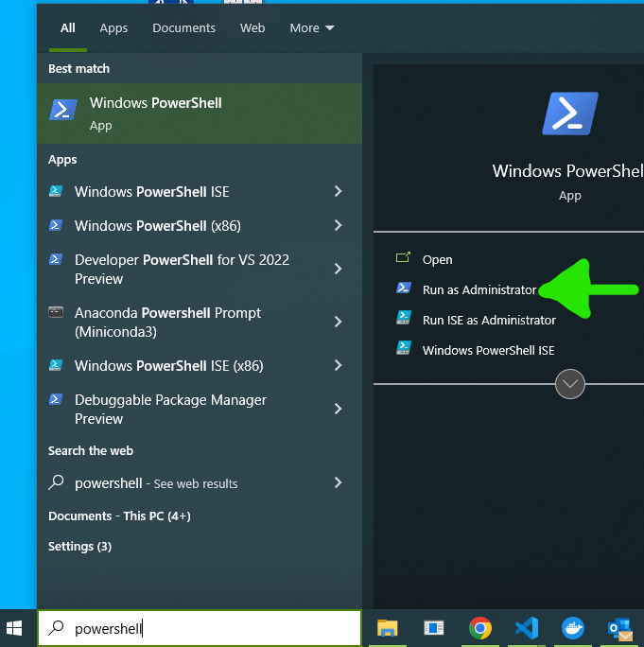Choose Run ISE as Administrator
644x647 pixels.
(489, 321)
